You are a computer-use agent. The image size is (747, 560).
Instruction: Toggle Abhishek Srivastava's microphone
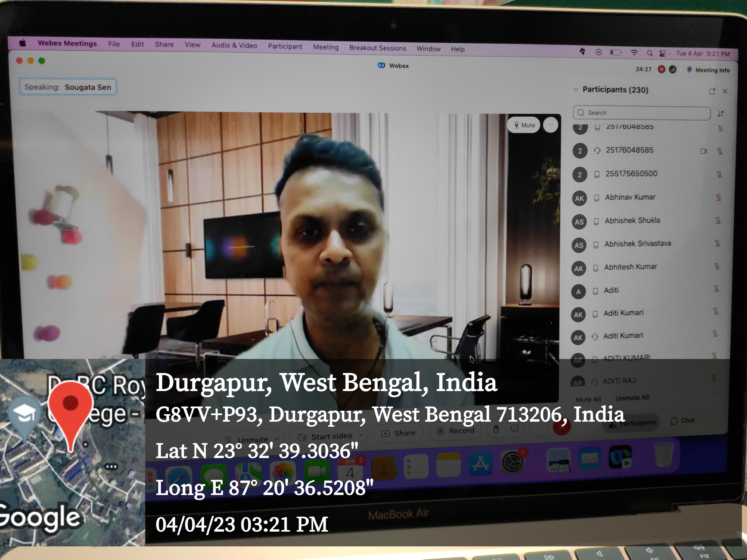(717, 243)
